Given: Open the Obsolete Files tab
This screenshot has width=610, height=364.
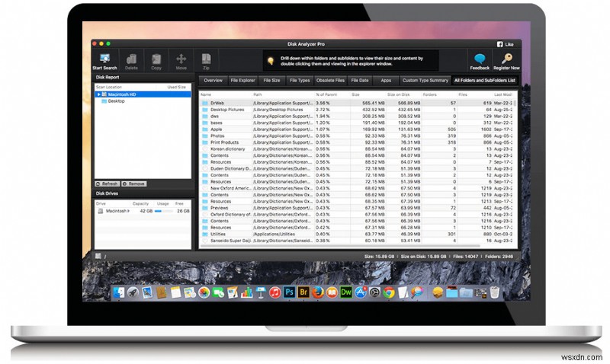Looking at the screenshot, I should coord(330,81).
